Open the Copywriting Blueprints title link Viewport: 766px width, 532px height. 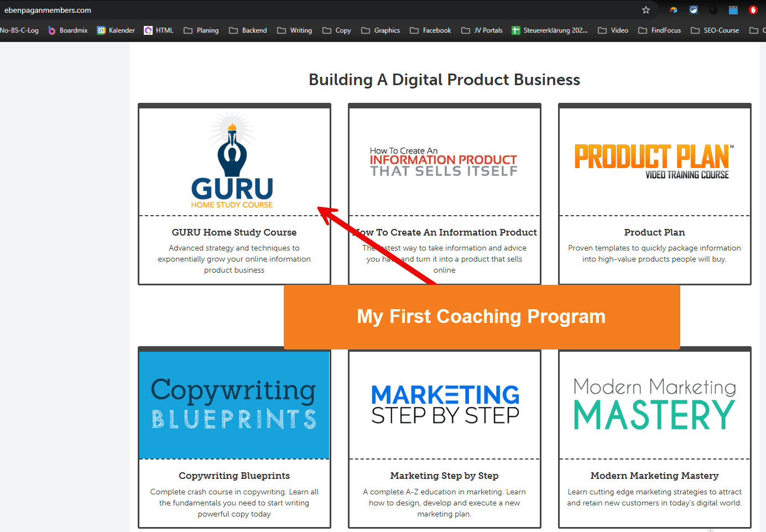[234, 476]
